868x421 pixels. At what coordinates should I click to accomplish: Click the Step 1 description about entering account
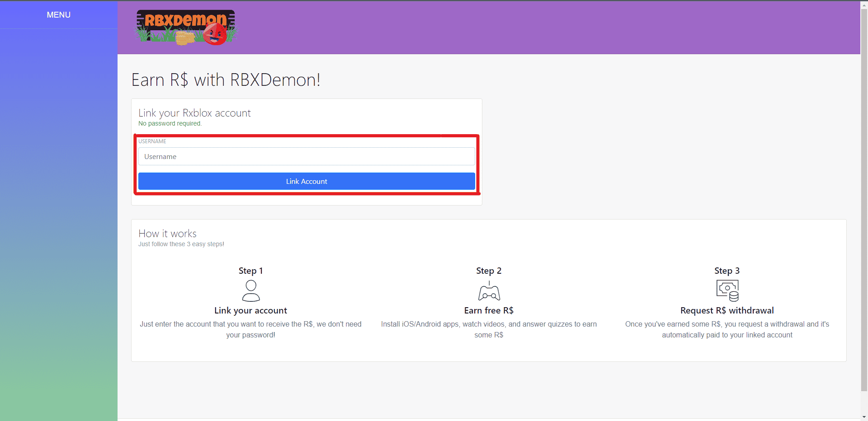pos(251,329)
